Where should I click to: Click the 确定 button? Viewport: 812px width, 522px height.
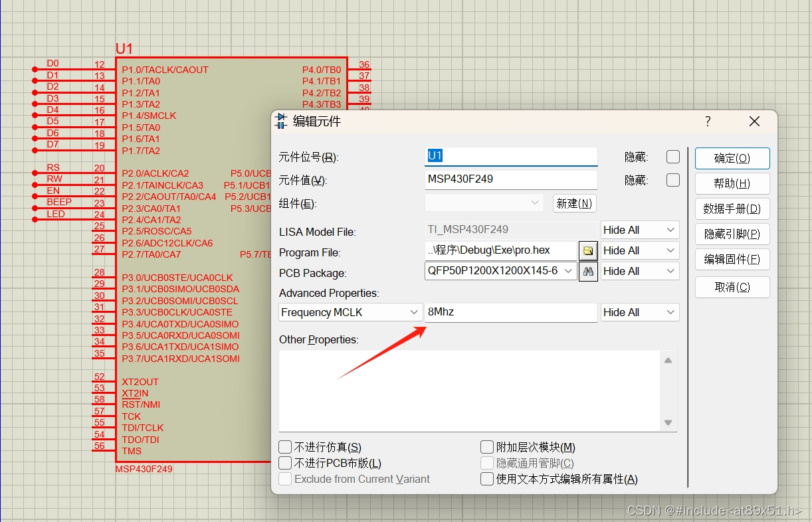coord(732,158)
